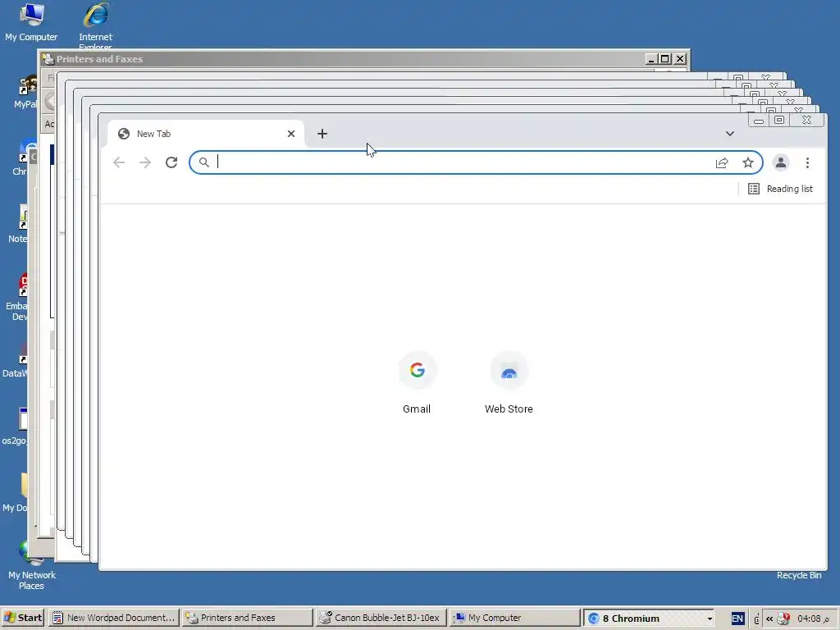The image size is (840, 630).
Task: Click the EN language indicator
Action: pos(737,619)
